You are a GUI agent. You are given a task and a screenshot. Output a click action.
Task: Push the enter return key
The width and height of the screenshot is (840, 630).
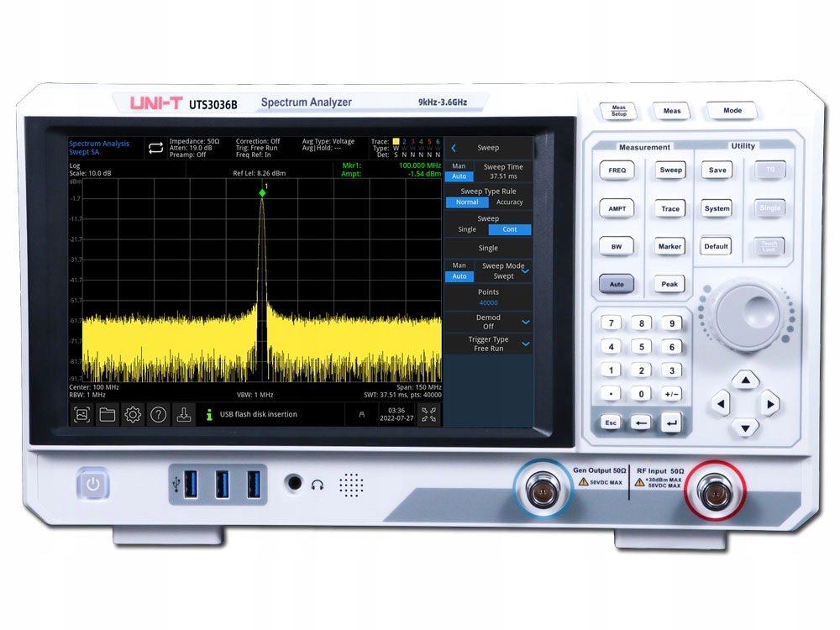pyautogui.click(x=671, y=423)
